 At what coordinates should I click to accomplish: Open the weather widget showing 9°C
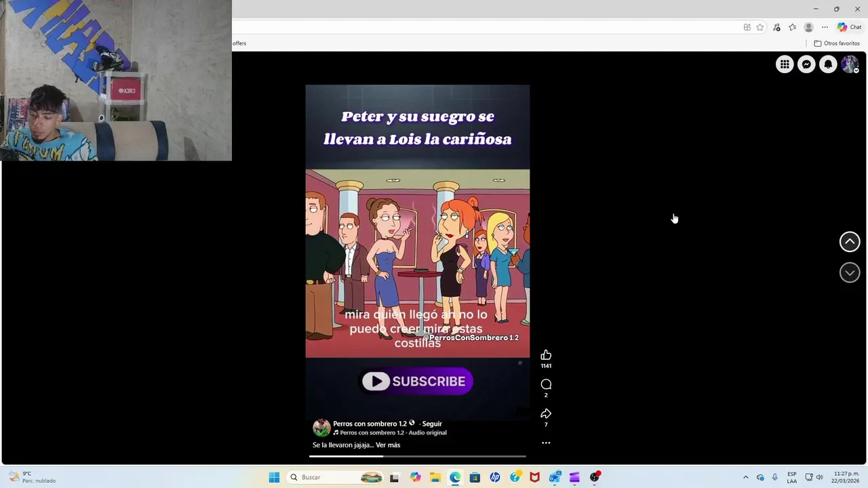(x=32, y=477)
